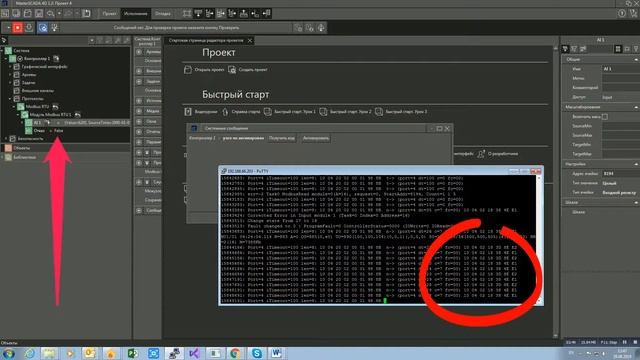The width and height of the screenshot is (640, 360).
Task: Open Visual Studio from the taskbar
Action: (194, 353)
